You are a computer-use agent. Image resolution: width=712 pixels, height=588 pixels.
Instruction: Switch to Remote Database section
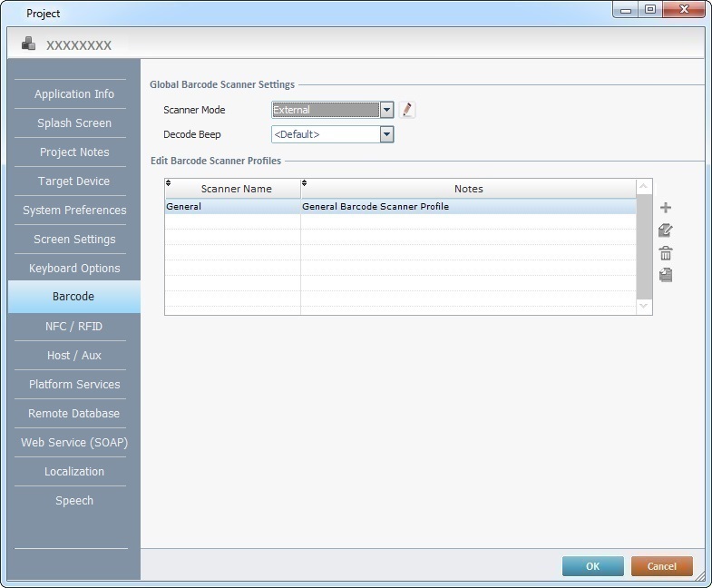click(x=74, y=414)
